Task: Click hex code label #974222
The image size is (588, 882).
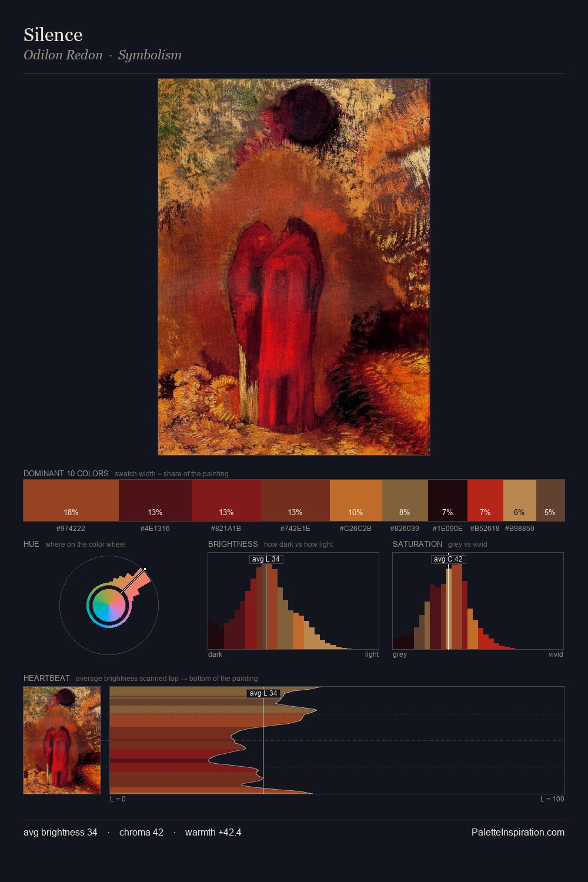Action: pyautogui.click(x=71, y=529)
